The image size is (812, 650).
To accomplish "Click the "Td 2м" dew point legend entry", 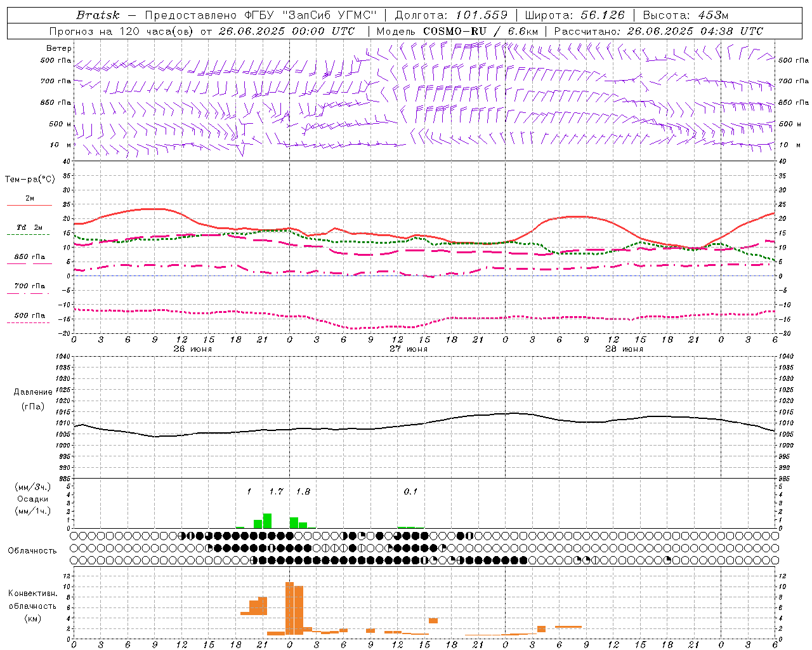I will 30,227.
